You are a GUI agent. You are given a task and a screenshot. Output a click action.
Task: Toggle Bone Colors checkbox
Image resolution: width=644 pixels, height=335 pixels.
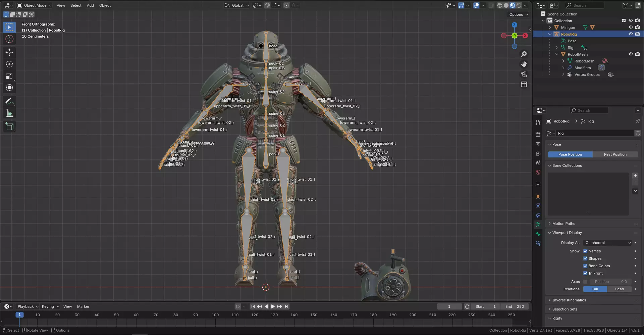[x=585, y=266]
